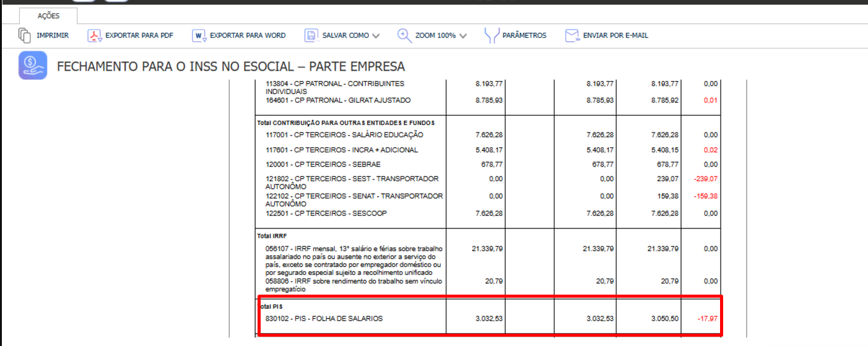The image size is (868, 346).
Task: Click the Imprimir printer icon
Action: coord(25,35)
